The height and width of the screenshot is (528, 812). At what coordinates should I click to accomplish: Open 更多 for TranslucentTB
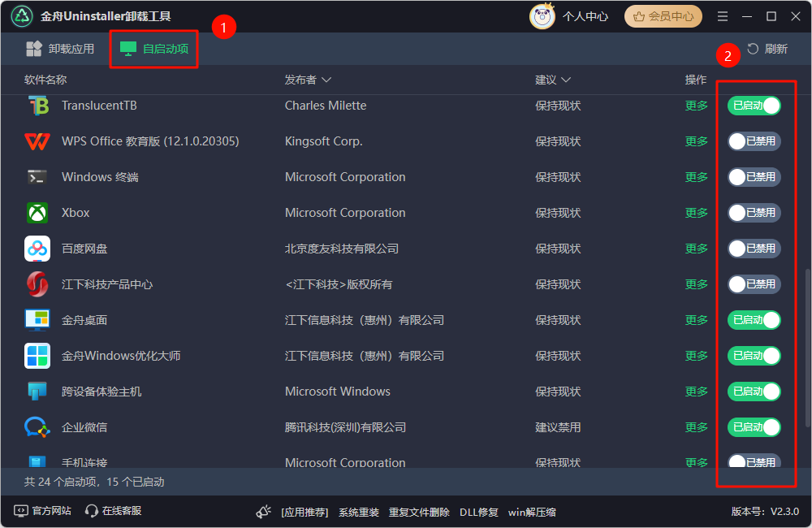tap(697, 106)
